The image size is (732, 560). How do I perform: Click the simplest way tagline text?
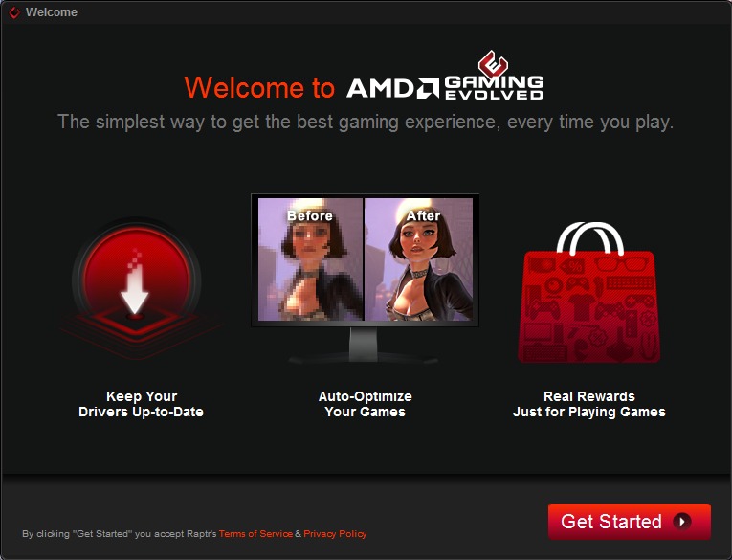click(366, 122)
